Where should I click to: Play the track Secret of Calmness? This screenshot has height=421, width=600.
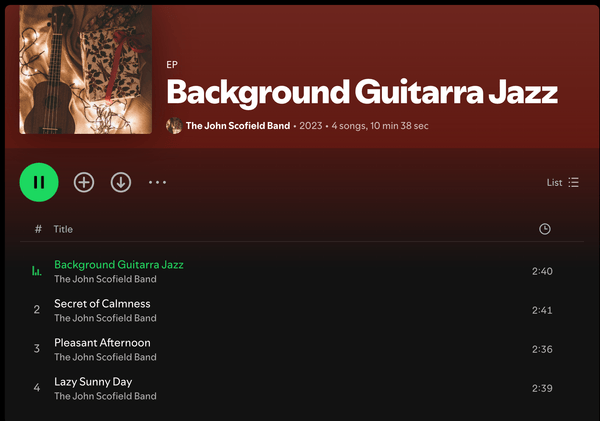click(102, 304)
